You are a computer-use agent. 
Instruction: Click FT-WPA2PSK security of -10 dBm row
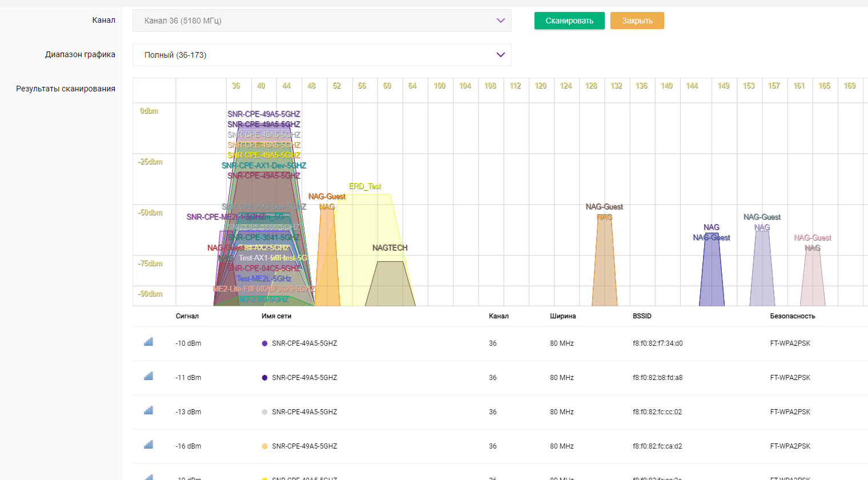click(x=790, y=343)
